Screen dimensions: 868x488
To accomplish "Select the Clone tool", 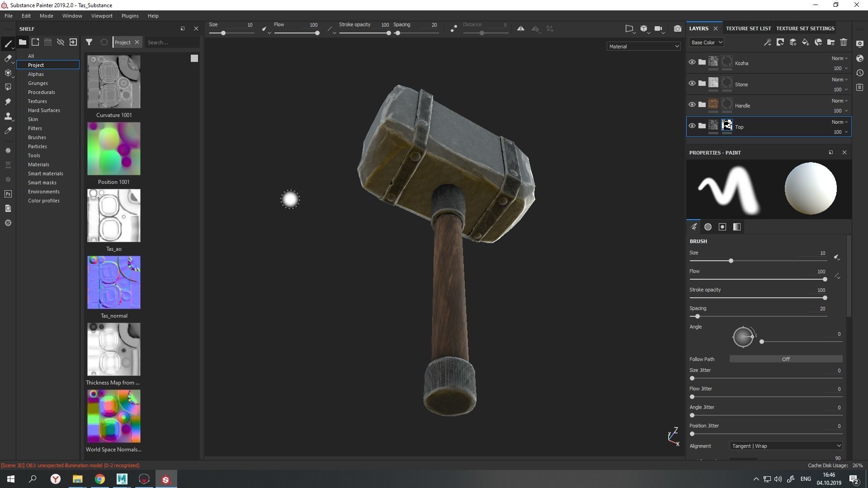I will click(8, 116).
